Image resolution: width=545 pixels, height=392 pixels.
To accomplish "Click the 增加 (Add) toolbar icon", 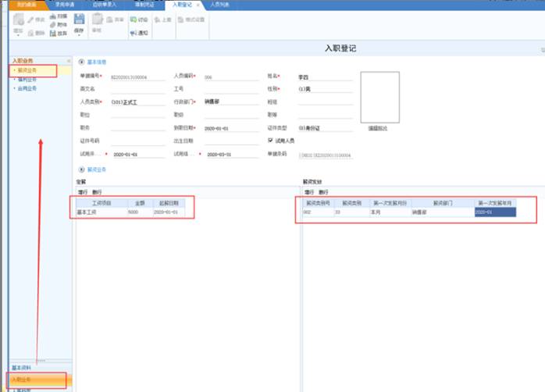I will [19, 20].
